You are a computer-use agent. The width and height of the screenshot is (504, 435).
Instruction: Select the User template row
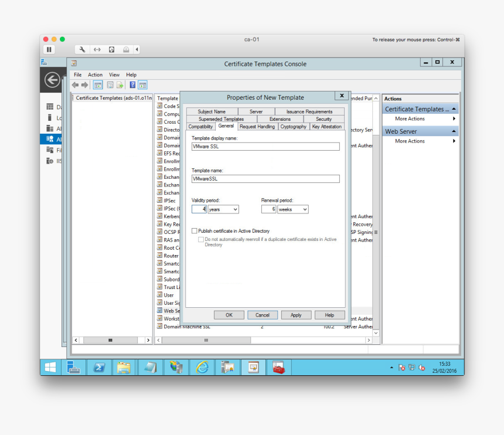[168, 295]
